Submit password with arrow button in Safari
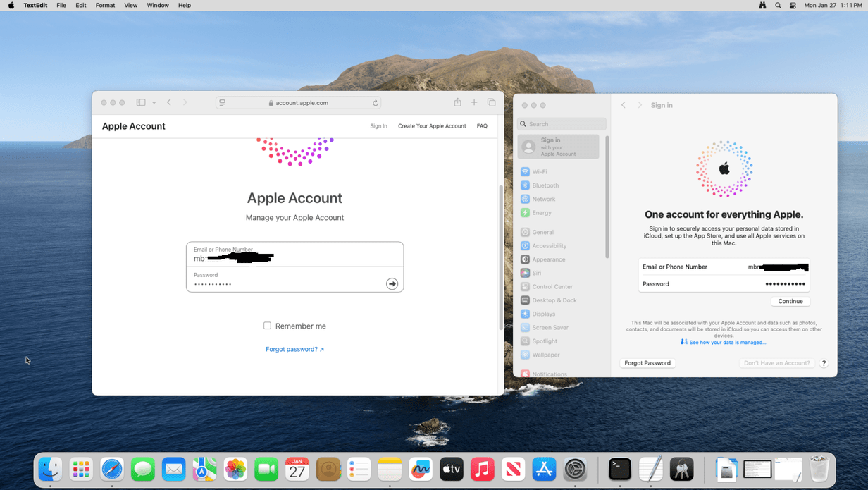The height and width of the screenshot is (490, 868). pyautogui.click(x=392, y=283)
